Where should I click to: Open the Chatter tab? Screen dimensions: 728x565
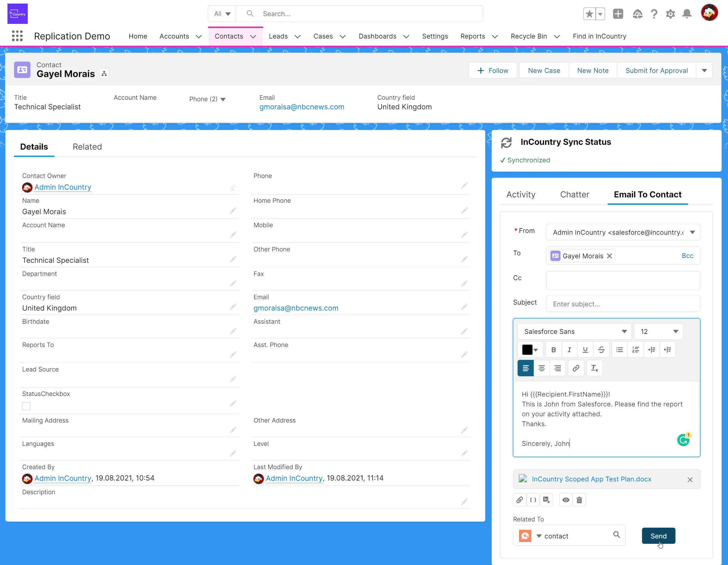click(x=574, y=194)
